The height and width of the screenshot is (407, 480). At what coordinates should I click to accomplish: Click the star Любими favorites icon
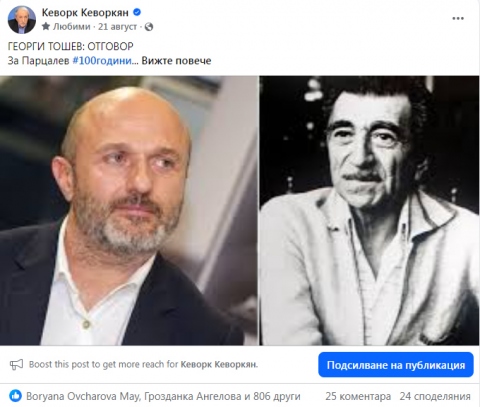[46, 26]
